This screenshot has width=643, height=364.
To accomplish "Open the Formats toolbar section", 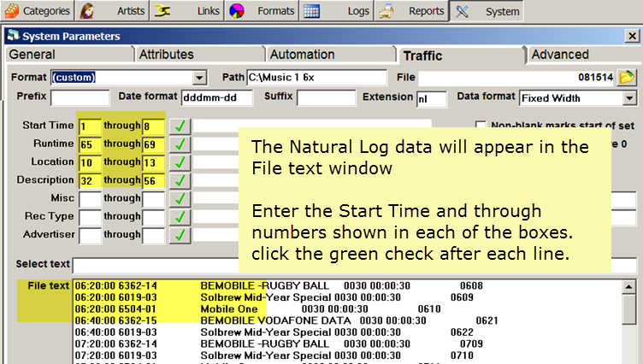I will coord(262,10).
